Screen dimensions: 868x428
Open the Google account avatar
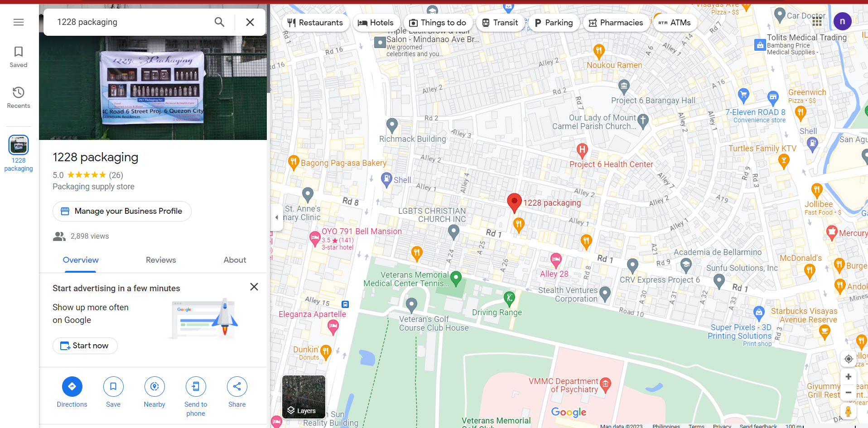[x=842, y=21]
